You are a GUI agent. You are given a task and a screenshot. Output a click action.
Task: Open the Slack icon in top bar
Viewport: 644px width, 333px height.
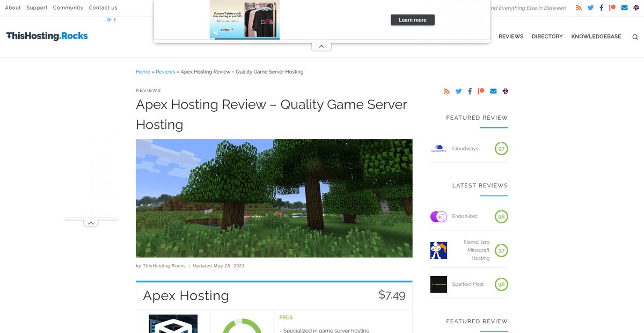coord(636,8)
